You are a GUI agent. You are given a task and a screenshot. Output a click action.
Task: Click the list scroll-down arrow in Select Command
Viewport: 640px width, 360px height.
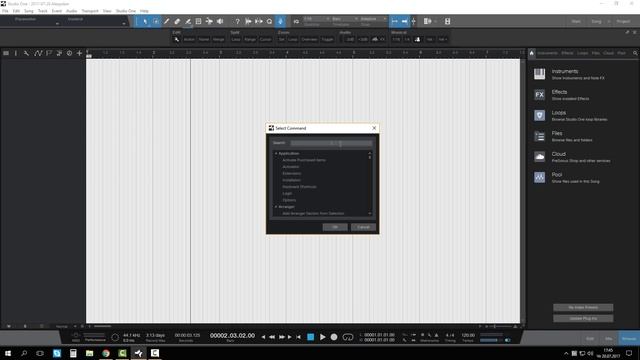tap(370, 213)
